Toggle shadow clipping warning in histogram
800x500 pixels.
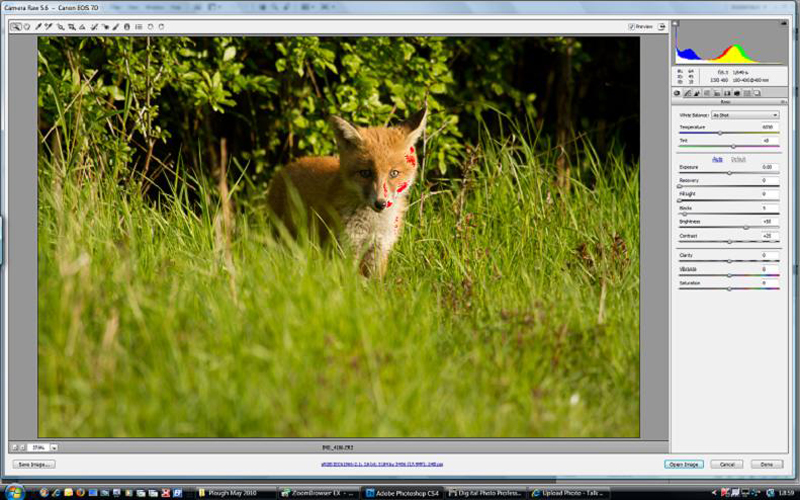(x=677, y=23)
